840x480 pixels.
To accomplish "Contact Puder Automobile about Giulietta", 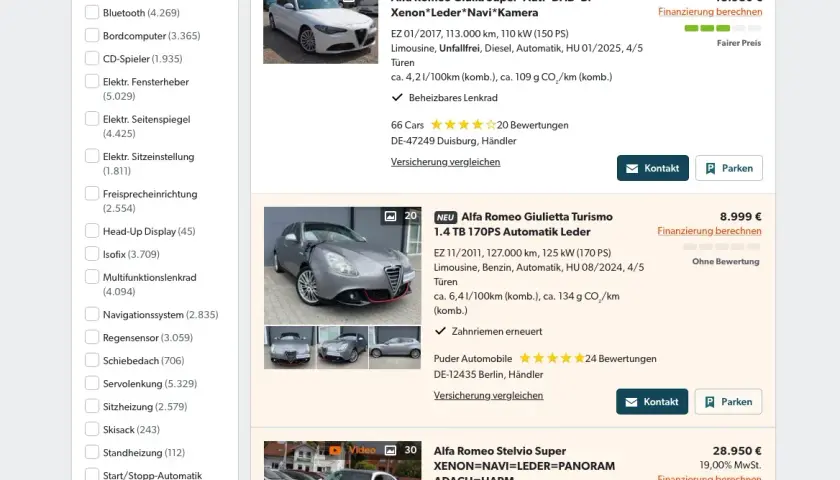I will point(652,402).
